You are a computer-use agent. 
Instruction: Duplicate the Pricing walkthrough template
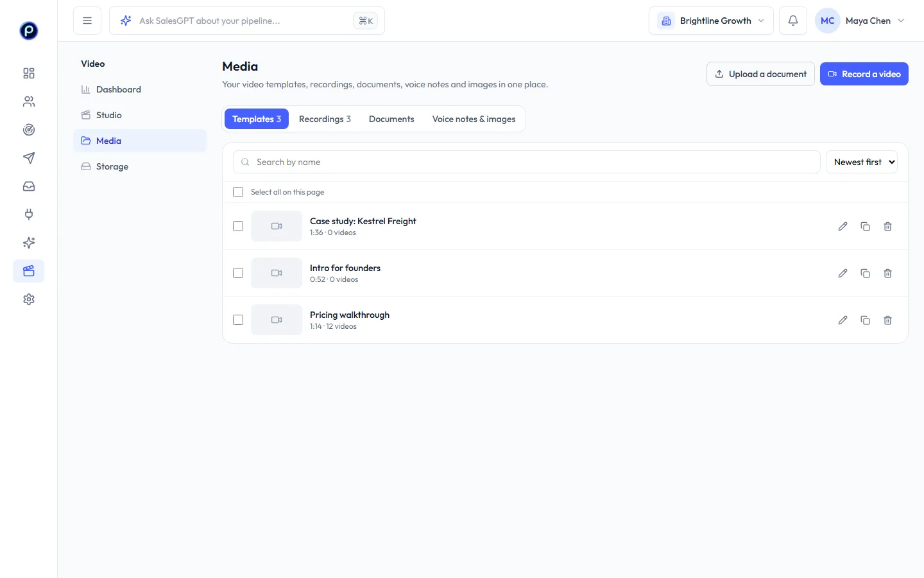pyautogui.click(x=866, y=320)
